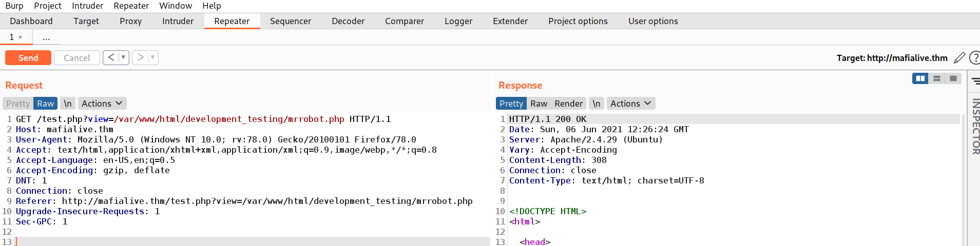The image size is (980, 246).
Task: Open the Project options tab
Action: coord(578,21)
